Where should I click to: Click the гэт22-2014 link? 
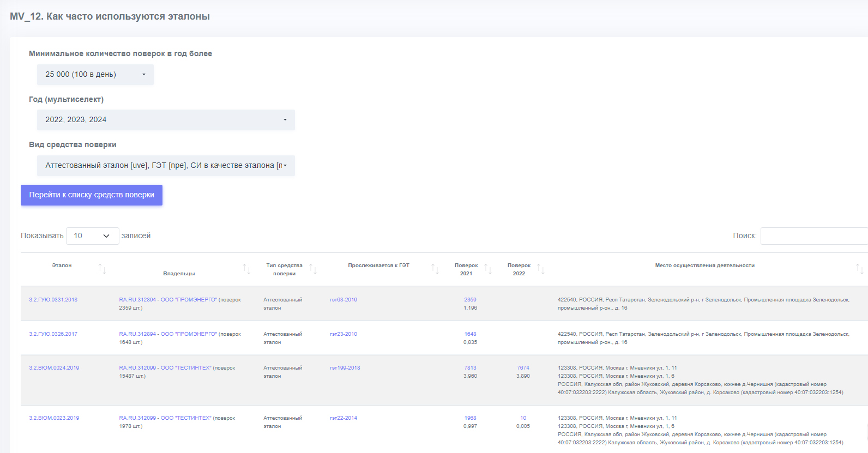[343, 418]
